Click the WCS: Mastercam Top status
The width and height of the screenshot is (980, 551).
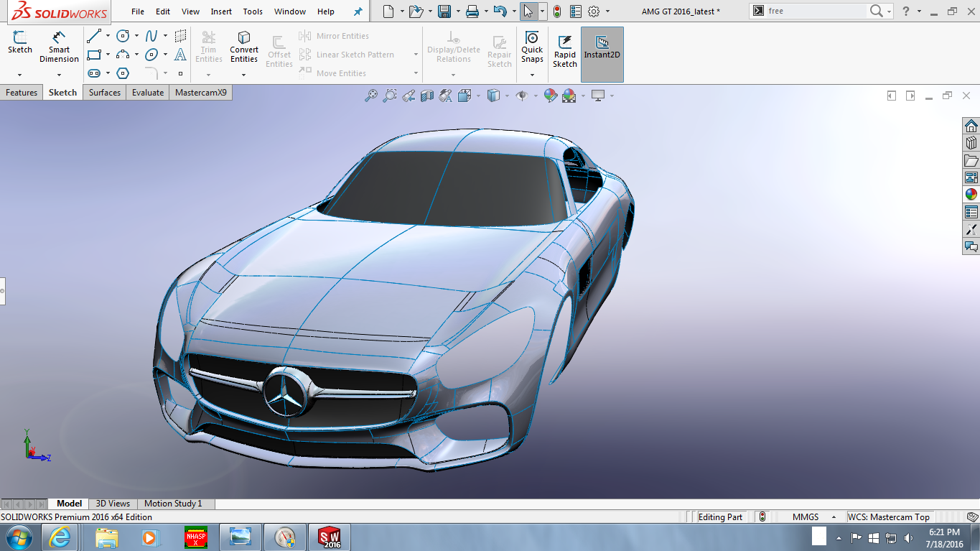(x=889, y=517)
